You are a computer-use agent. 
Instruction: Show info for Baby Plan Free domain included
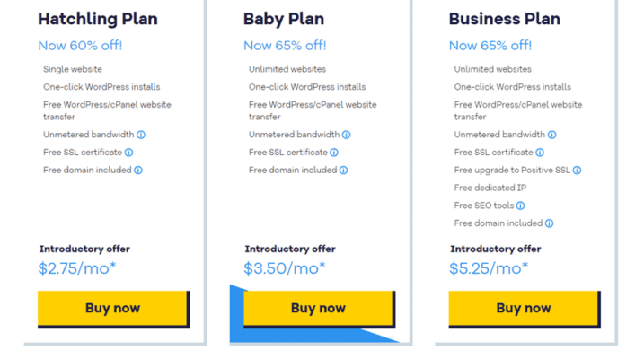pos(344,171)
